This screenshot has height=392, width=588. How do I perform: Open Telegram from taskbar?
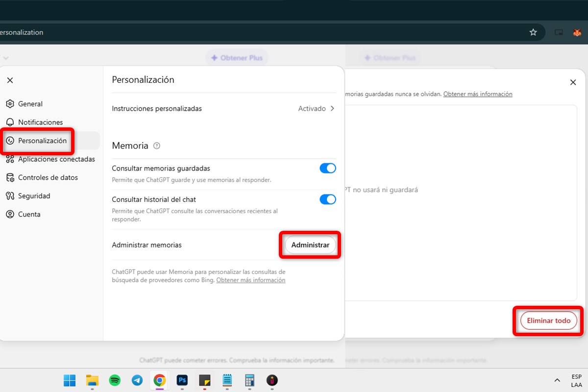[137, 380]
